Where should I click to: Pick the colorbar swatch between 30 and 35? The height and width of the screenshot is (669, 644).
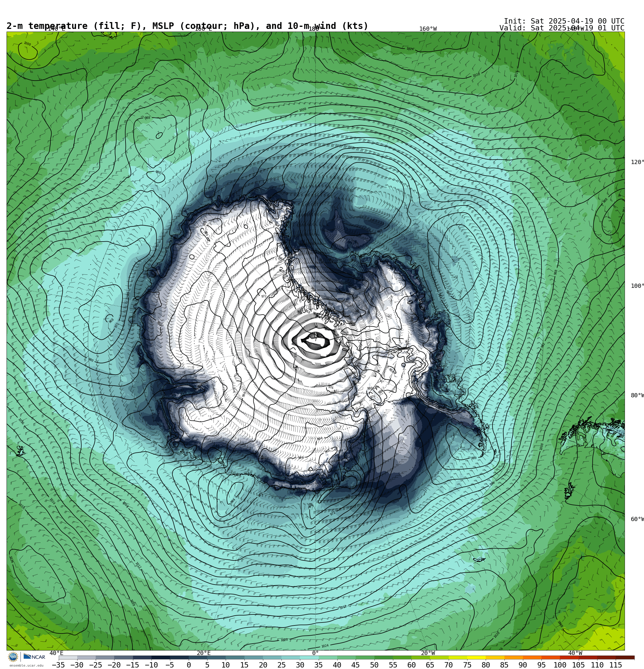click(x=309, y=657)
